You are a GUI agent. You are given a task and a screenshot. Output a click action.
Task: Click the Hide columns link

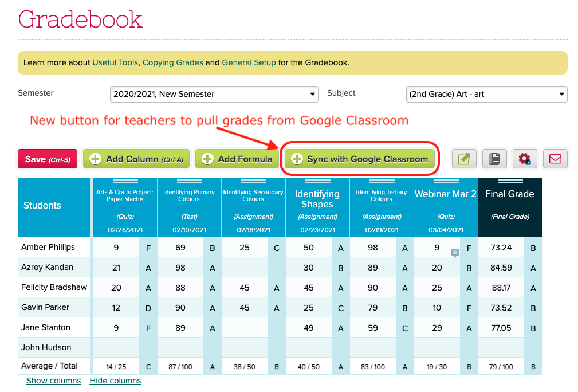[115, 381]
